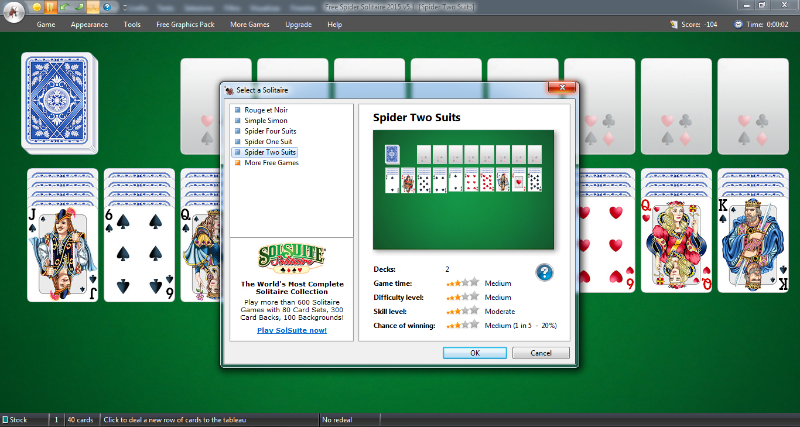Click the redo green arrow icon

pyautogui.click(x=78, y=8)
